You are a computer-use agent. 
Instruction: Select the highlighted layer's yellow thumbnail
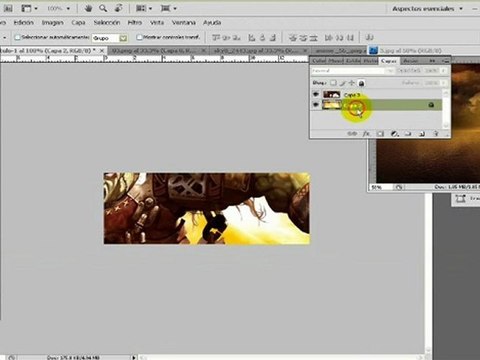click(331, 105)
